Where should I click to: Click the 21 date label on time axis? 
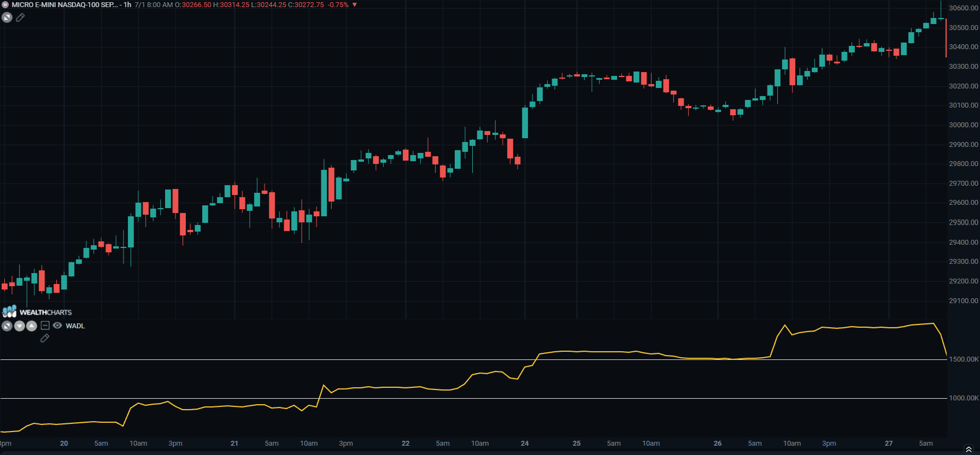tap(234, 444)
